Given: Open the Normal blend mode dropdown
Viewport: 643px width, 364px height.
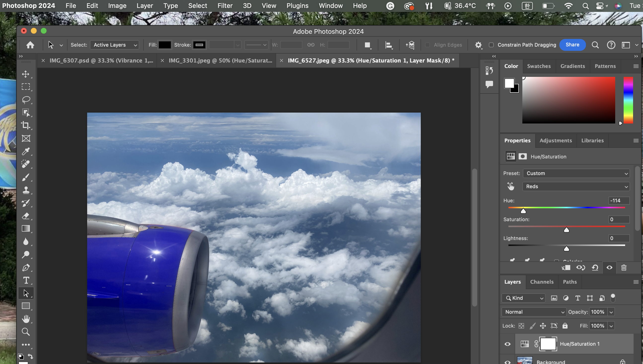Looking at the screenshot, I should click(x=534, y=312).
